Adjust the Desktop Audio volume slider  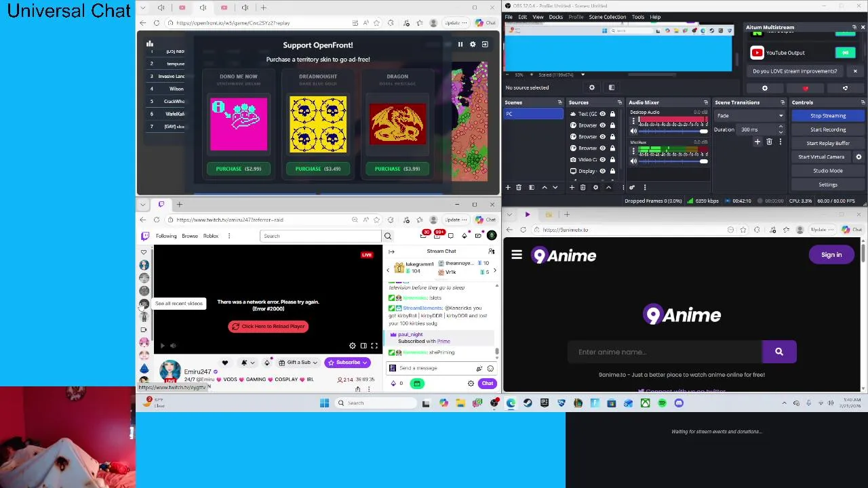(x=673, y=131)
